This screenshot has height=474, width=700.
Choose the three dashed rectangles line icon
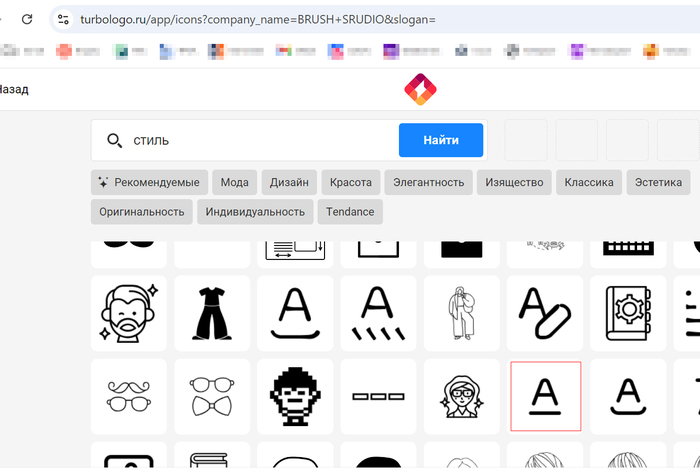[x=378, y=396]
